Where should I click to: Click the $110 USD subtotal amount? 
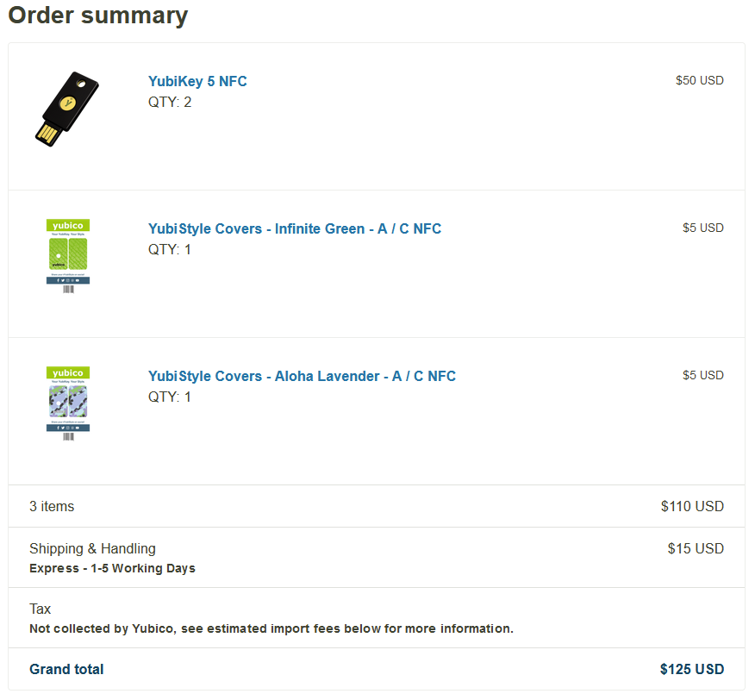click(693, 506)
